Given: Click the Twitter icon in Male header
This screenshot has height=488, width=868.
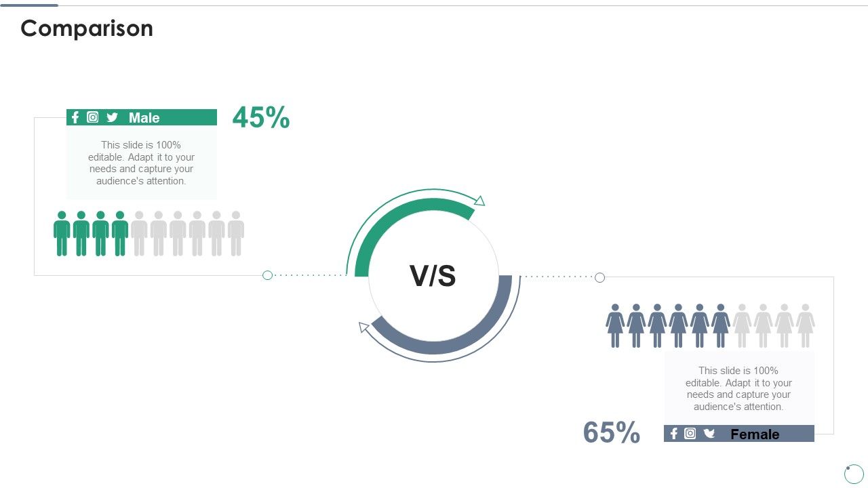Looking at the screenshot, I should pos(113,117).
